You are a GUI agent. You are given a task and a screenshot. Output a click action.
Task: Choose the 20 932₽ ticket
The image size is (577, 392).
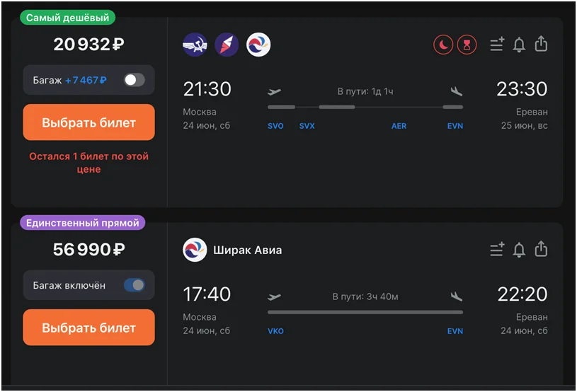[x=88, y=122]
